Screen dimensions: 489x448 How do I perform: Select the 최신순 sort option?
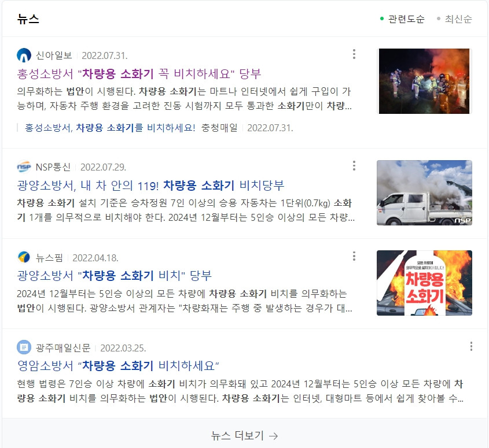(x=454, y=19)
